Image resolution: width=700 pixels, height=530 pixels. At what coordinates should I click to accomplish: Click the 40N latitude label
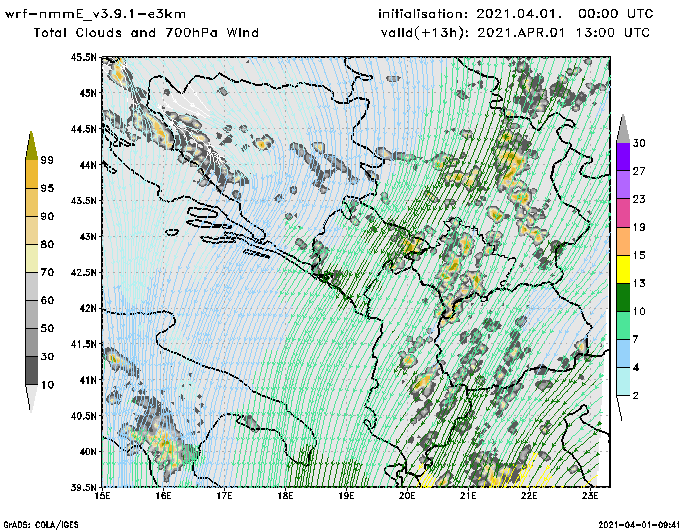[x=87, y=451]
